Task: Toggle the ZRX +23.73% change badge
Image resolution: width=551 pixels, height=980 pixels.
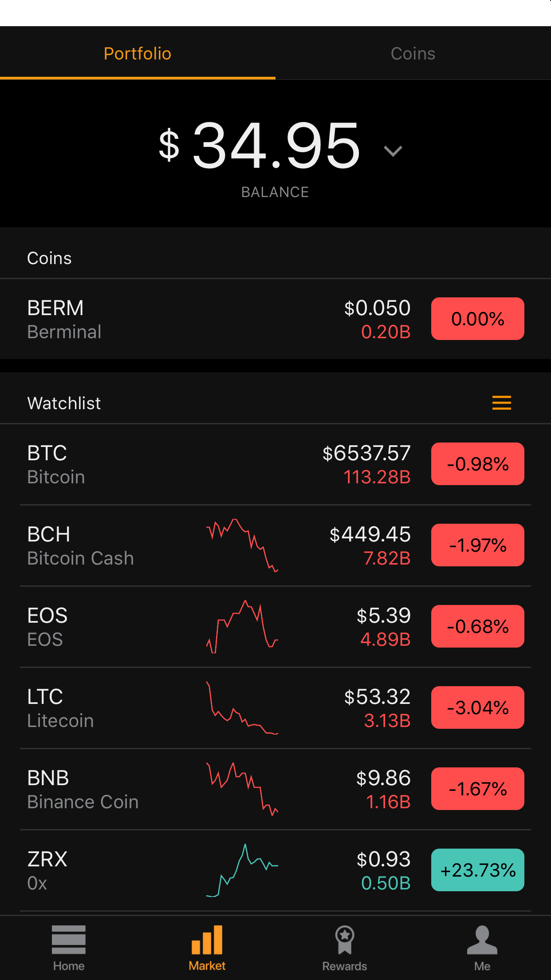Action: click(478, 870)
